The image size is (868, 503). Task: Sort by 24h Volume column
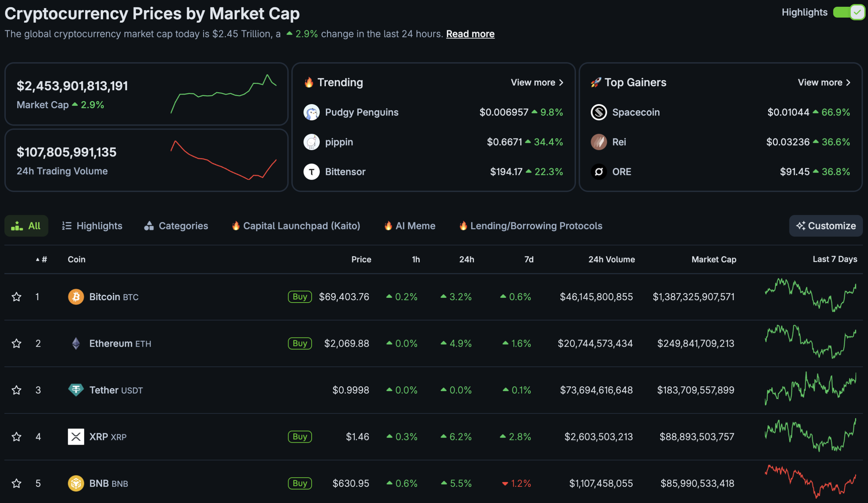coord(611,259)
